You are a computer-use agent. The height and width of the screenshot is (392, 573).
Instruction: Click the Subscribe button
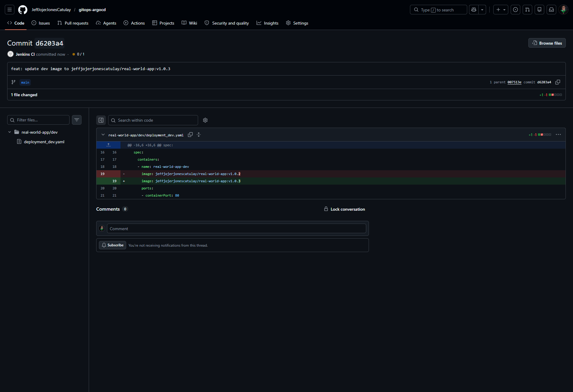click(x=112, y=245)
